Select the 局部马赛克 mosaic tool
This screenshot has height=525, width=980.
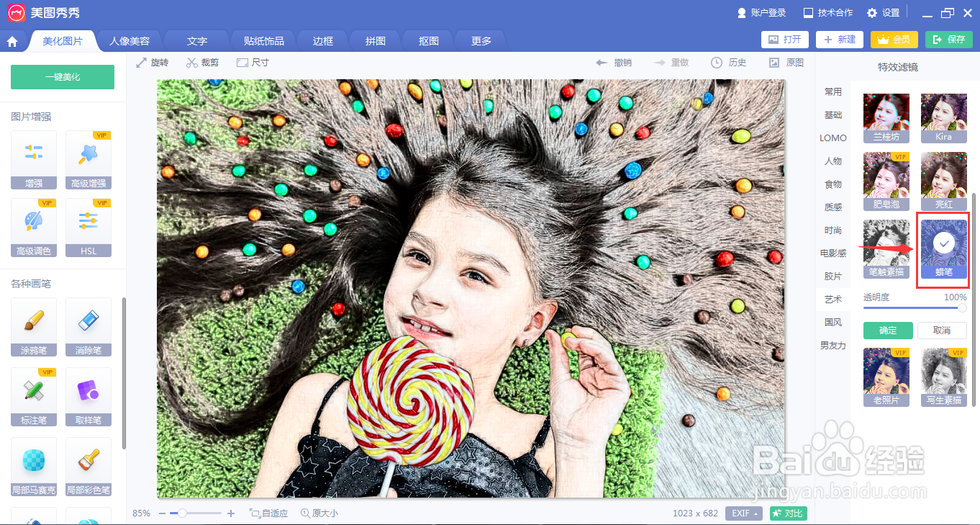[34, 467]
